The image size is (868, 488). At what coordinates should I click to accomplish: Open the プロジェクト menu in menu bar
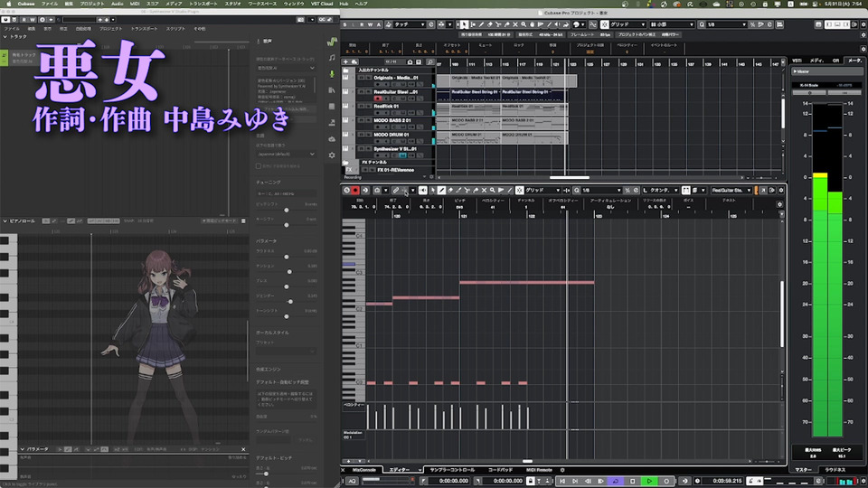pos(92,4)
